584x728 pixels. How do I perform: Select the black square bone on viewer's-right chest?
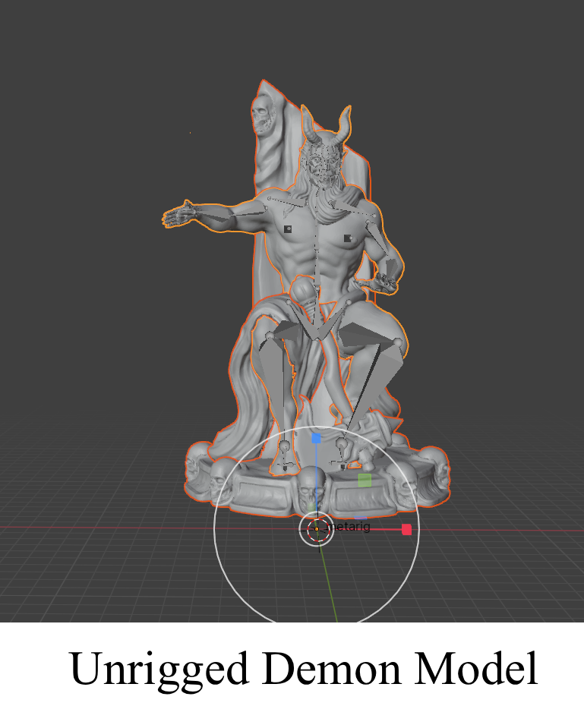(347, 238)
